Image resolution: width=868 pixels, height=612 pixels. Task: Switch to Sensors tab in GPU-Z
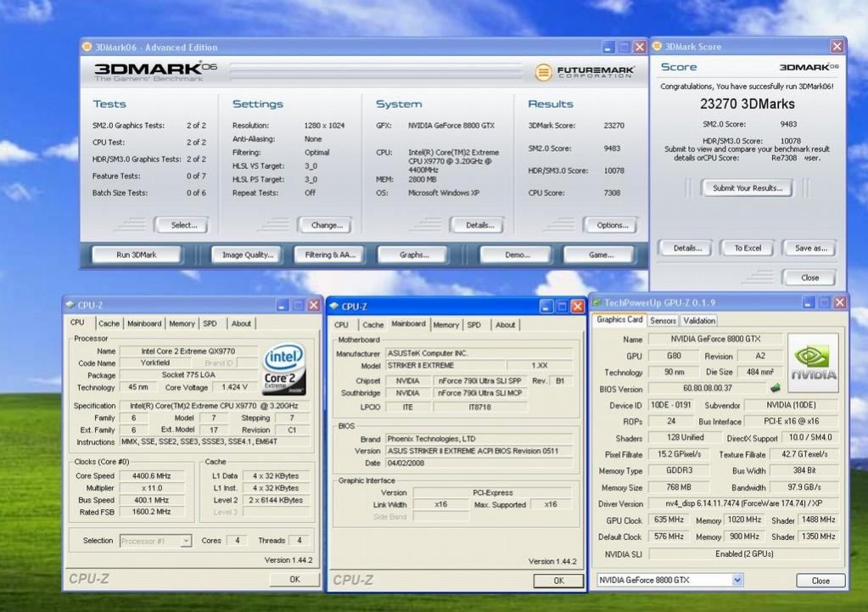click(663, 321)
